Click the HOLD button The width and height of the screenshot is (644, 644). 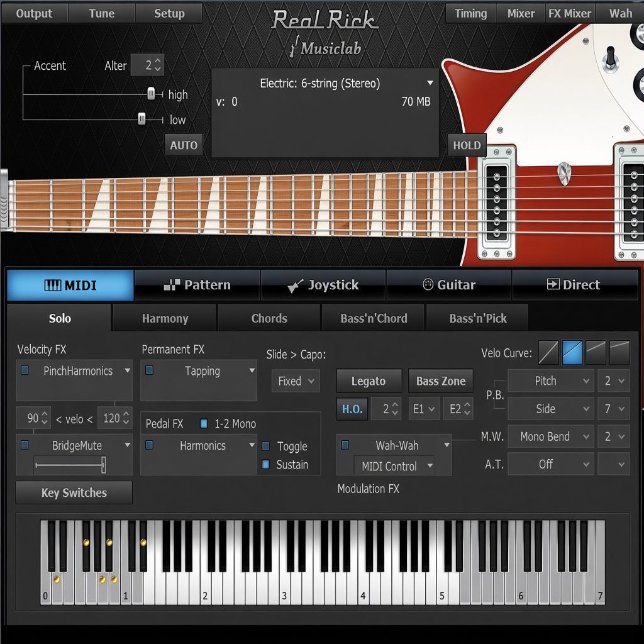[x=467, y=145]
